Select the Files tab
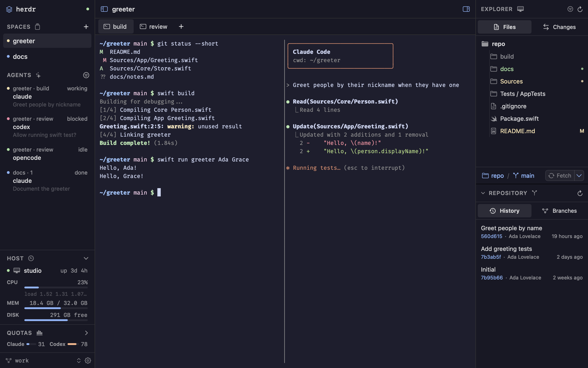 (x=504, y=27)
